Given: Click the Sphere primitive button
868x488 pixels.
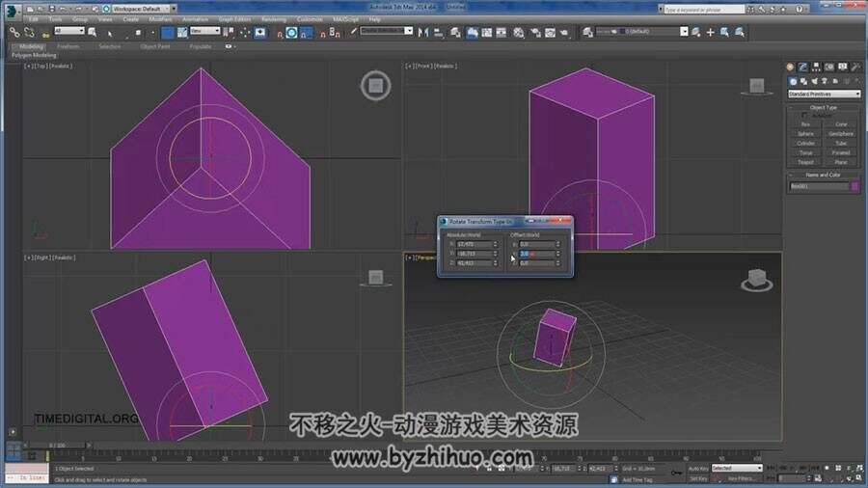Looking at the screenshot, I should pos(805,134).
